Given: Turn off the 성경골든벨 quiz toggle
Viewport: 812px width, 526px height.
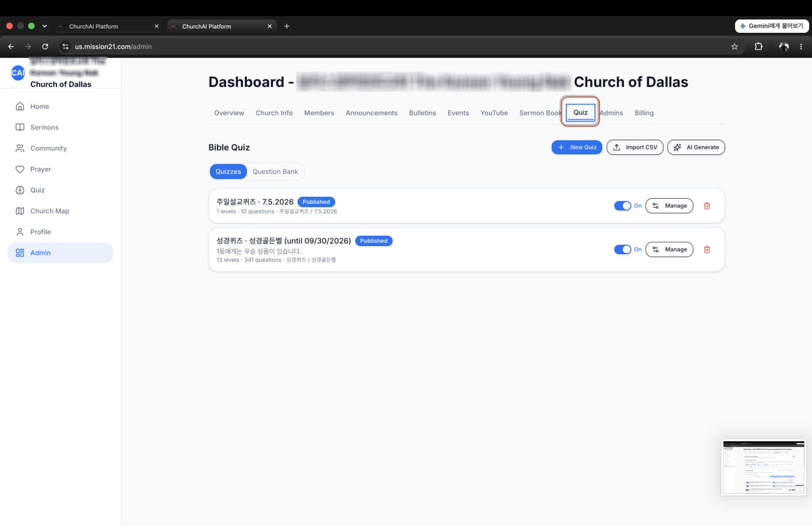Looking at the screenshot, I should pyautogui.click(x=623, y=249).
